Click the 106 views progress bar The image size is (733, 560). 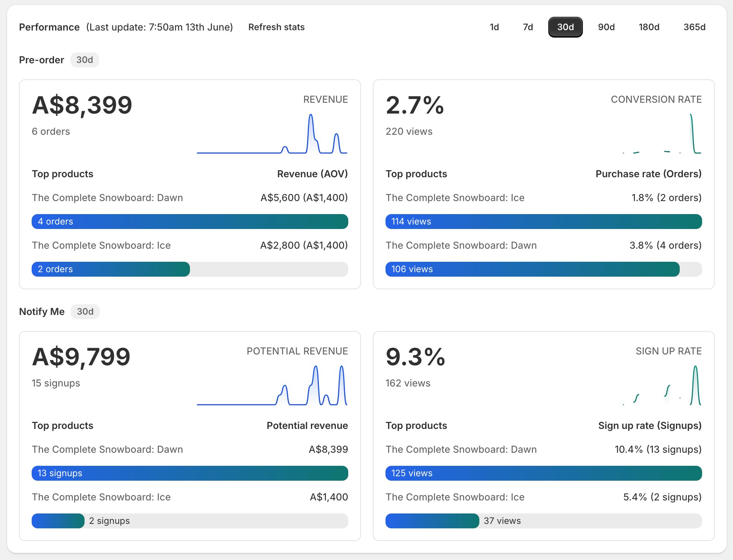pos(544,269)
